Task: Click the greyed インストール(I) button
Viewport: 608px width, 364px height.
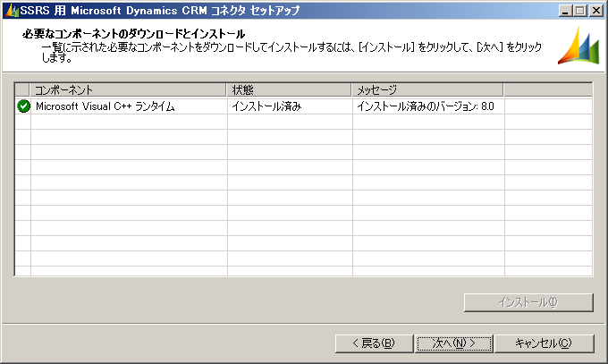Action: point(528,302)
